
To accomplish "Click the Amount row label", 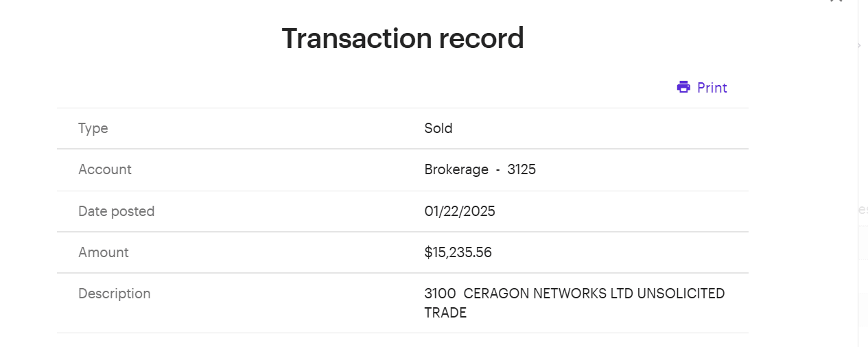I will (x=104, y=252).
